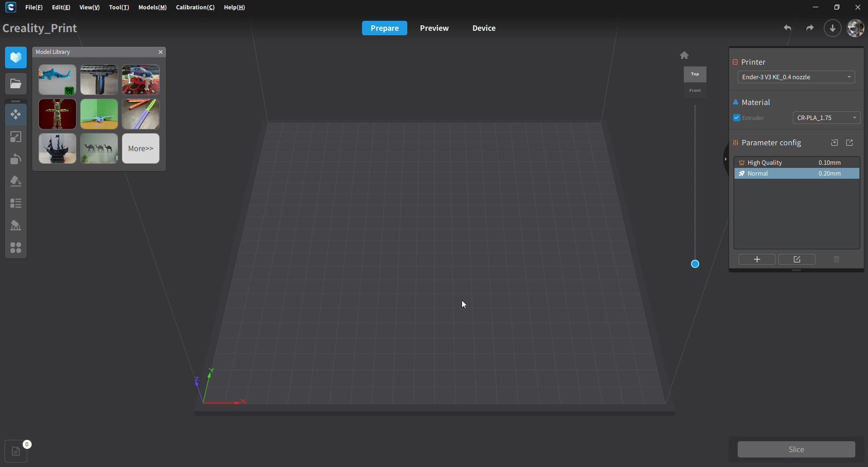The height and width of the screenshot is (467, 868).
Task: Switch to the Device tab
Action: pos(484,28)
